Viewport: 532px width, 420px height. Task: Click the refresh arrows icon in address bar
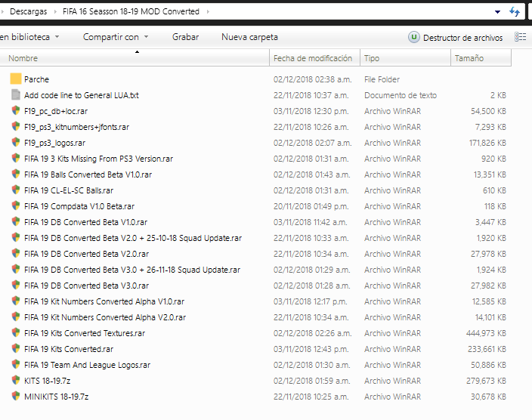click(515, 12)
